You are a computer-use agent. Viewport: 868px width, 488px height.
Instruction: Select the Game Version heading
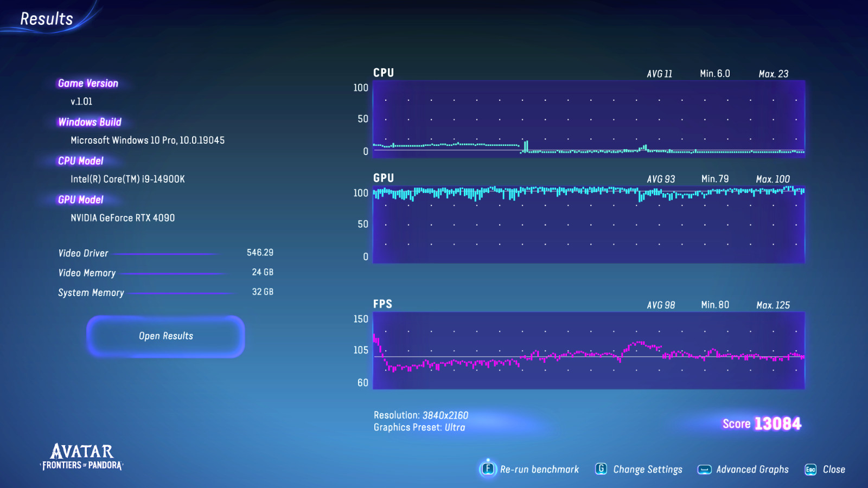[x=88, y=84]
